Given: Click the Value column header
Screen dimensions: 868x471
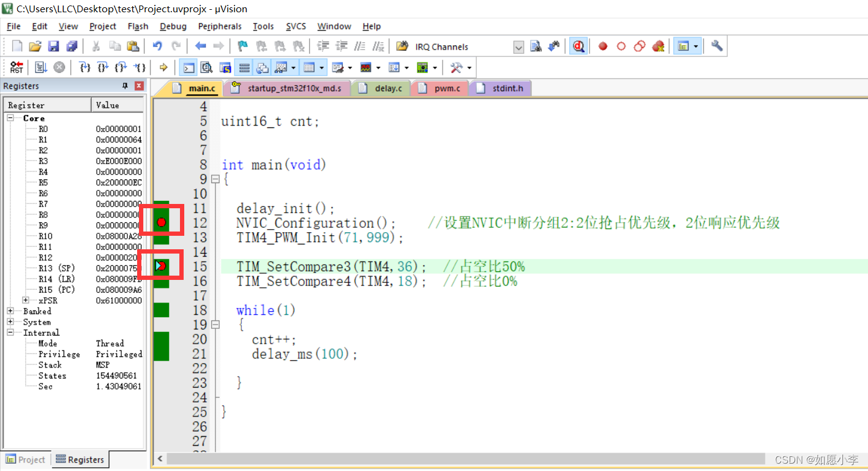Looking at the screenshot, I should tap(118, 105).
